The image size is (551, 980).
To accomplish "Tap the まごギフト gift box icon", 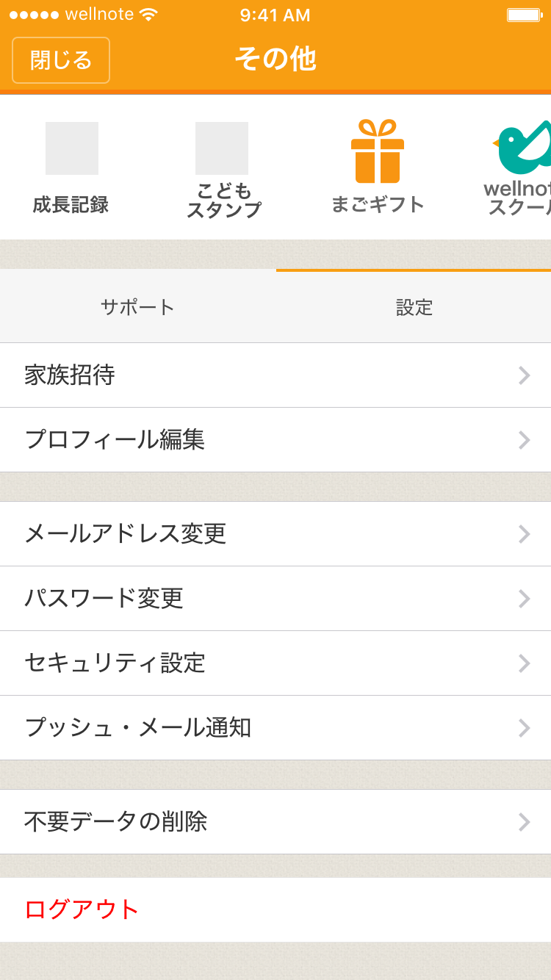I will click(x=378, y=151).
